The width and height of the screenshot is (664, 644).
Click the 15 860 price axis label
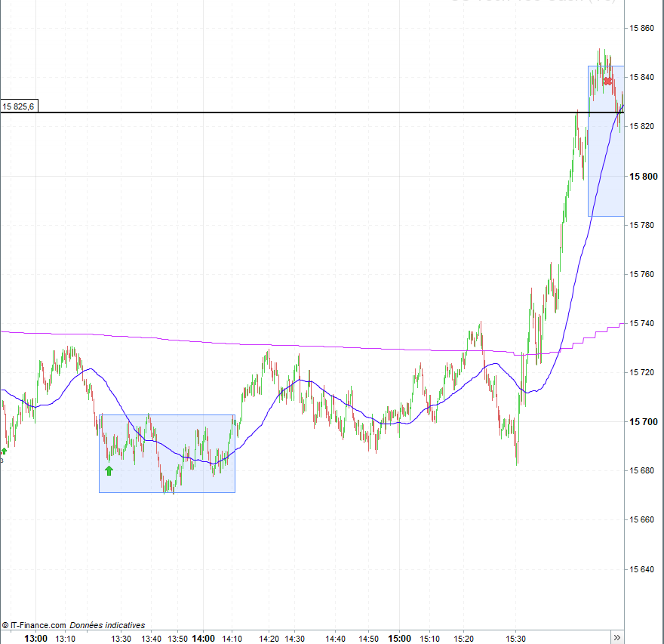pos(641,29)
